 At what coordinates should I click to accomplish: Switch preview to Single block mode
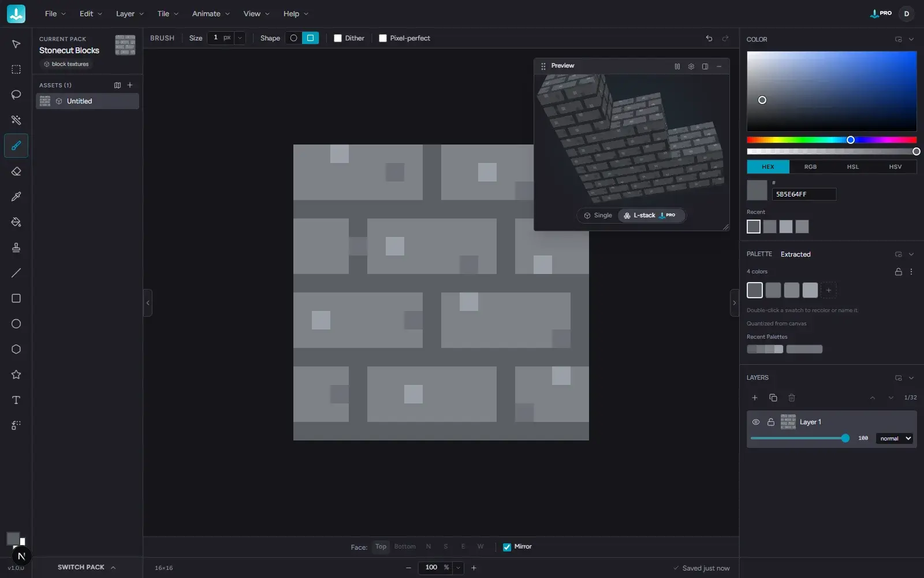598,216
